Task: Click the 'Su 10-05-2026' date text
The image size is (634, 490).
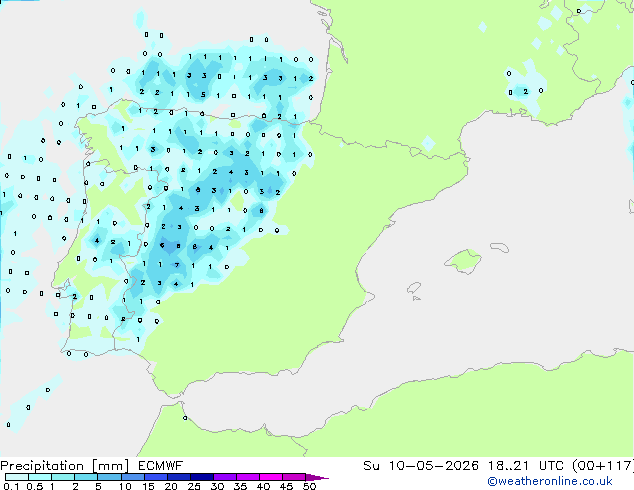Action: click(421, 466)
